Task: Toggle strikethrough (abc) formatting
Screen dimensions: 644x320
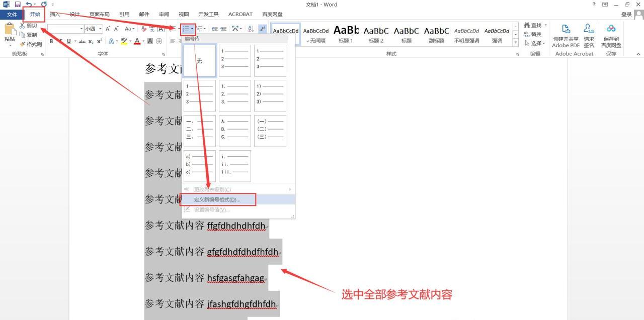Action: pos(82,41)
